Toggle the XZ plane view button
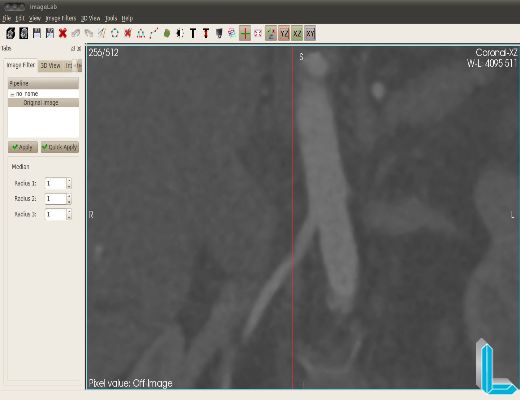The image size is (520, 400). click(297, 33)
